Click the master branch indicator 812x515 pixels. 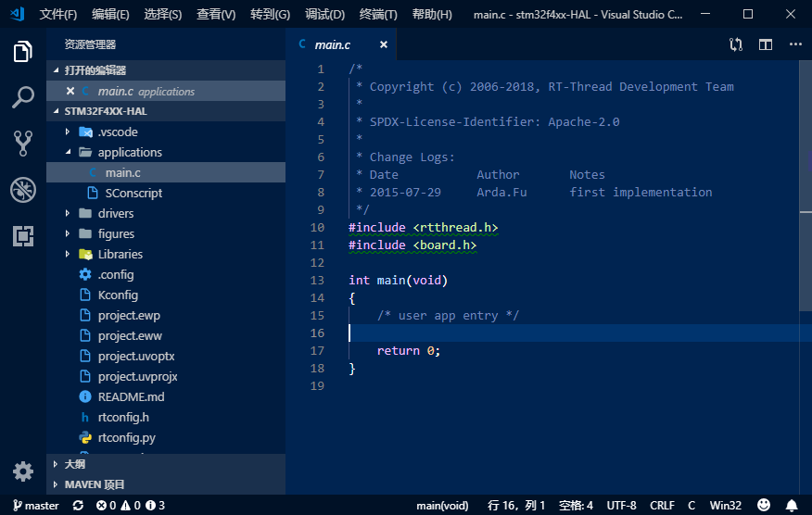click(x=36, y=505)
